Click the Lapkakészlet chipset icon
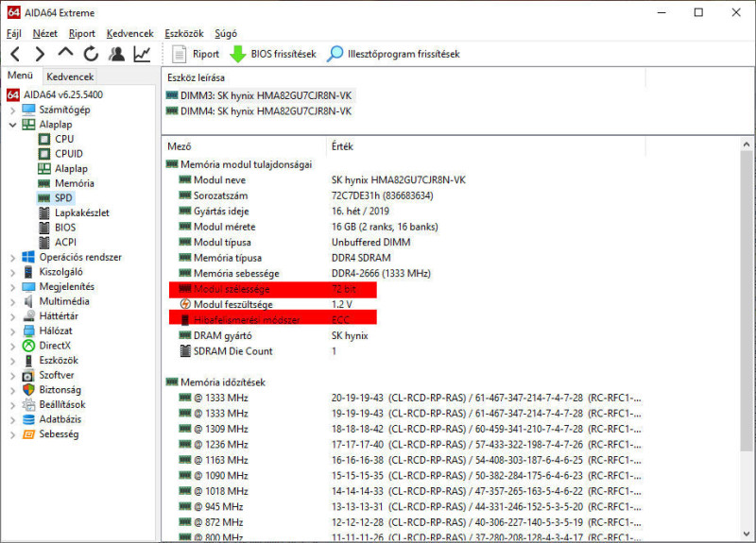The height and width of the screenshot is (543, 756). coord(44,213)
